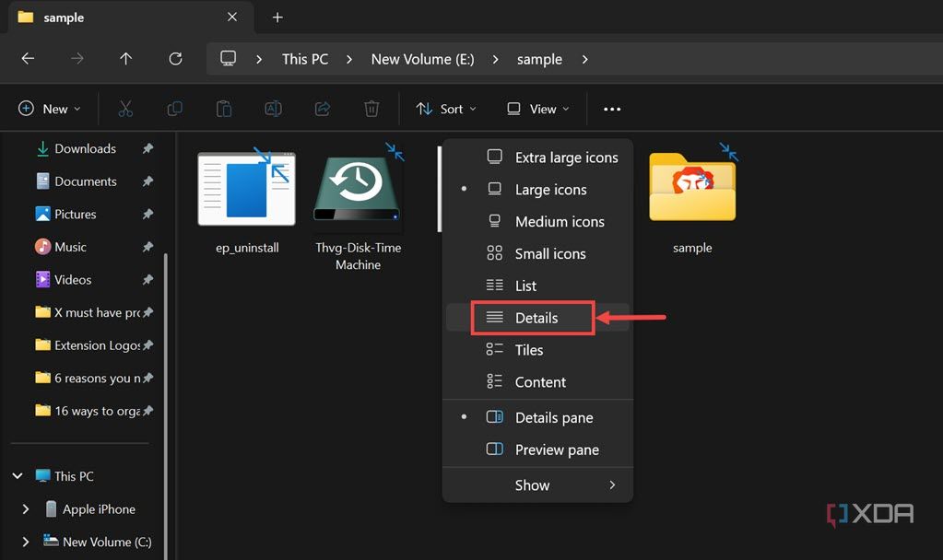Click the Copy toolbar icon
The image size is (943, 560).
click(174, 109)
